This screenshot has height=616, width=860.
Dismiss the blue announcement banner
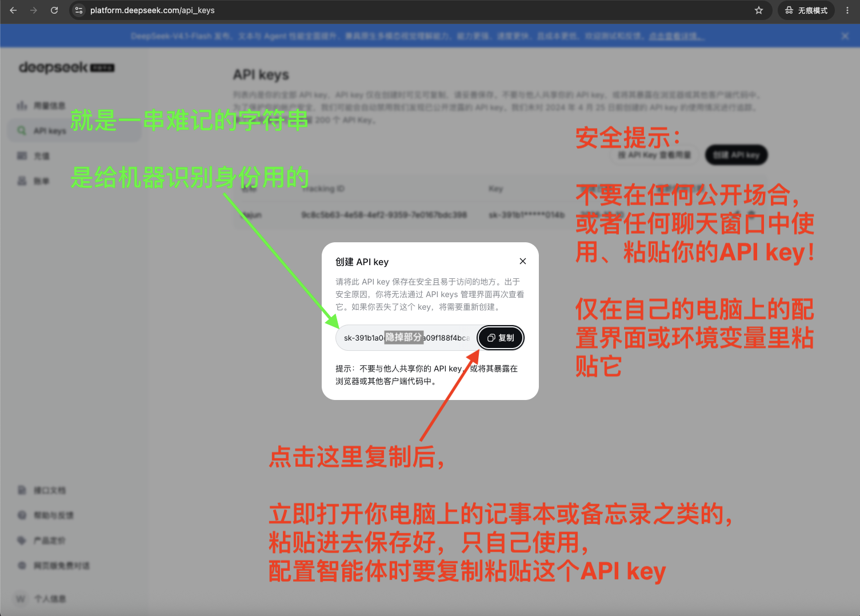coord(845,36)
